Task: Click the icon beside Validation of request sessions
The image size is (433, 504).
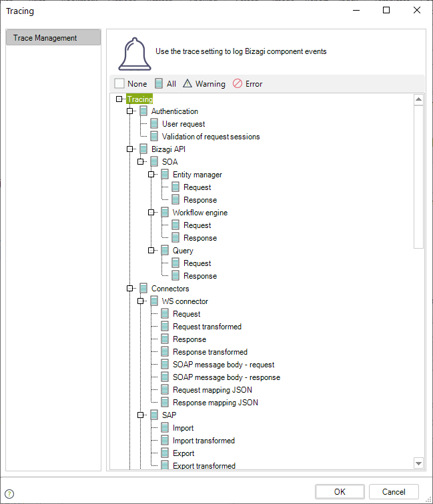Action: point(154,136)
